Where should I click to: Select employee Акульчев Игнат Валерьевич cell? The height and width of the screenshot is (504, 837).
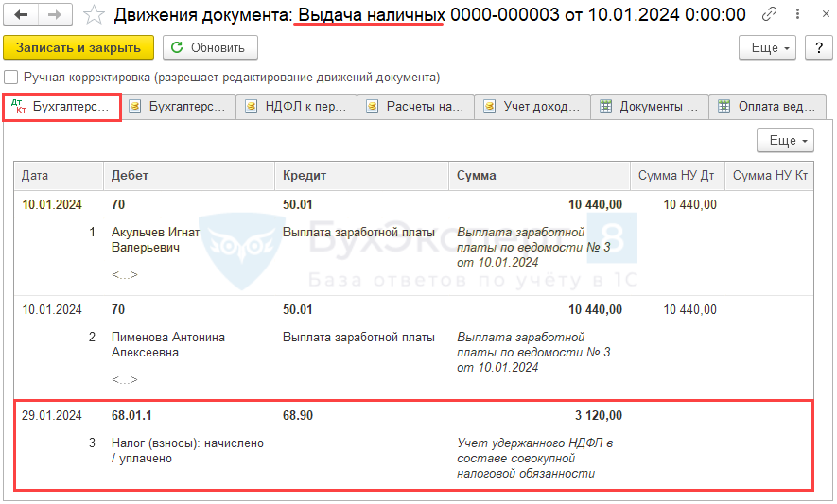[x=155, y=240]
